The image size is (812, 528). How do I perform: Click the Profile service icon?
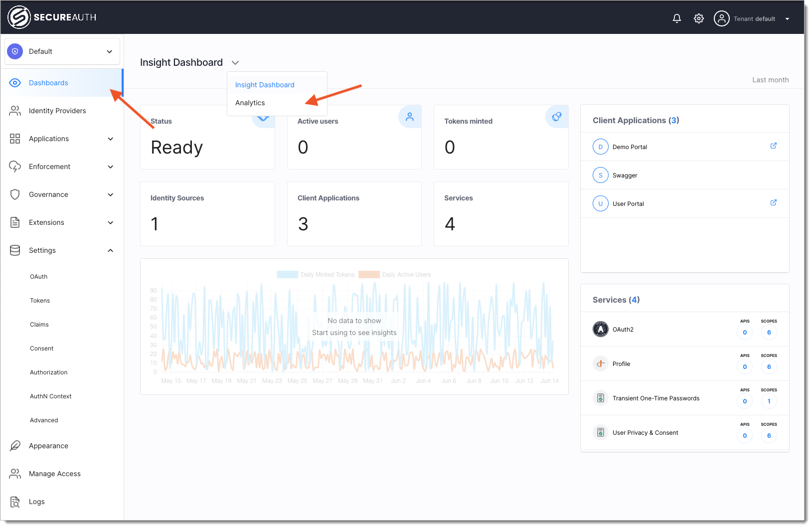point(601,363)
